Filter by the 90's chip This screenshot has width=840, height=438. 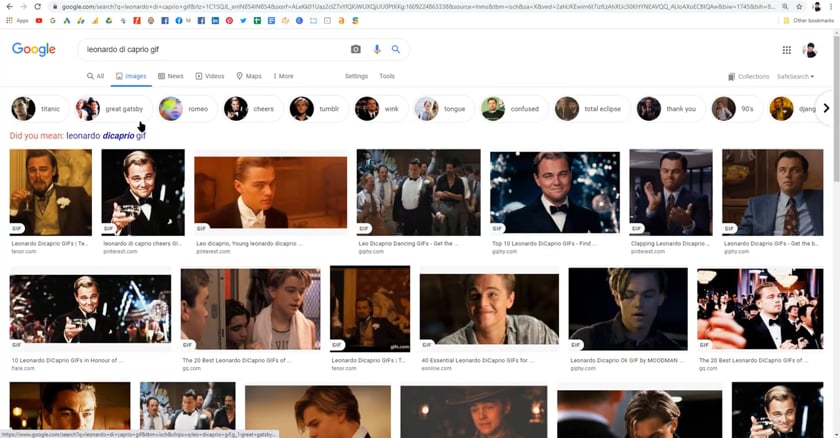tap(737, 109)
